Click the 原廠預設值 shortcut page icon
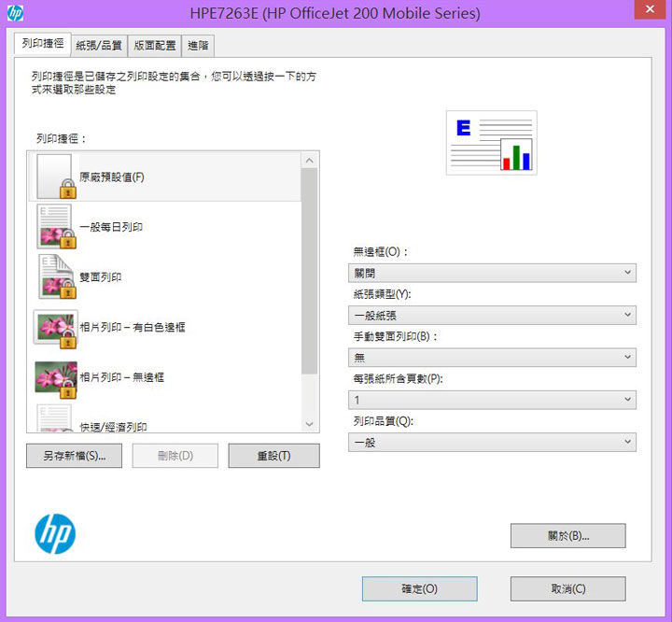Screen dimensions: 672x622 (56, 177)
